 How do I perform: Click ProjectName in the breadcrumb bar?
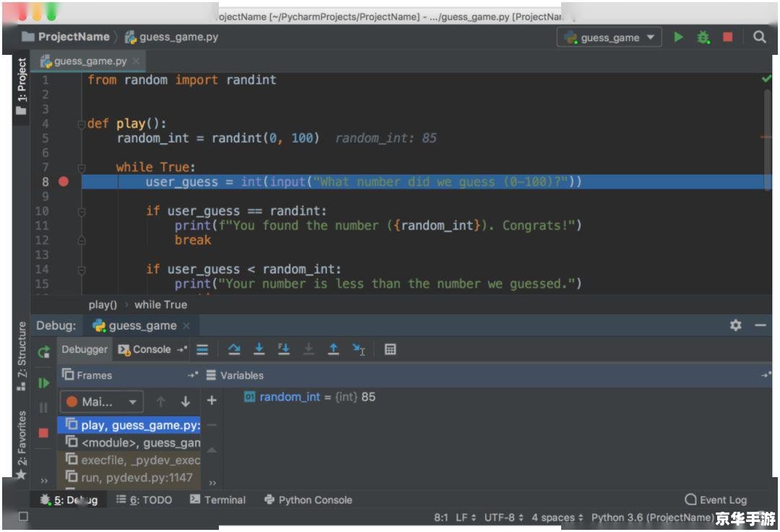(66, 37)
